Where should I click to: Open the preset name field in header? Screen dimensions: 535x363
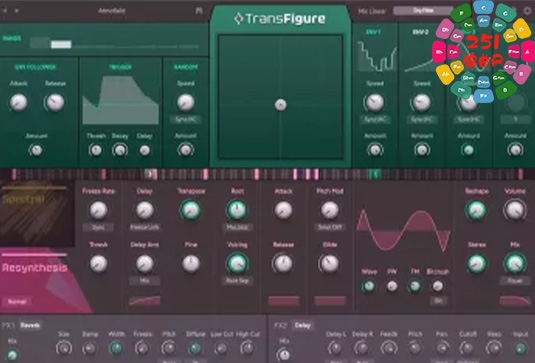112,11
